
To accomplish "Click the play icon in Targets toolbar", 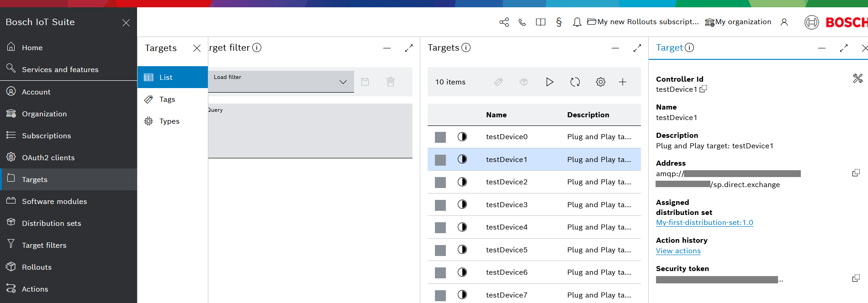I will (x=550, y=82).
